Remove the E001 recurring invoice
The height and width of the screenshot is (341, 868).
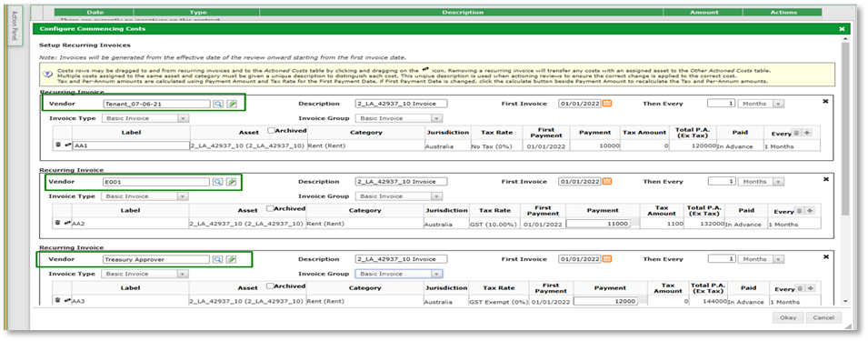[x=826, y=179]
